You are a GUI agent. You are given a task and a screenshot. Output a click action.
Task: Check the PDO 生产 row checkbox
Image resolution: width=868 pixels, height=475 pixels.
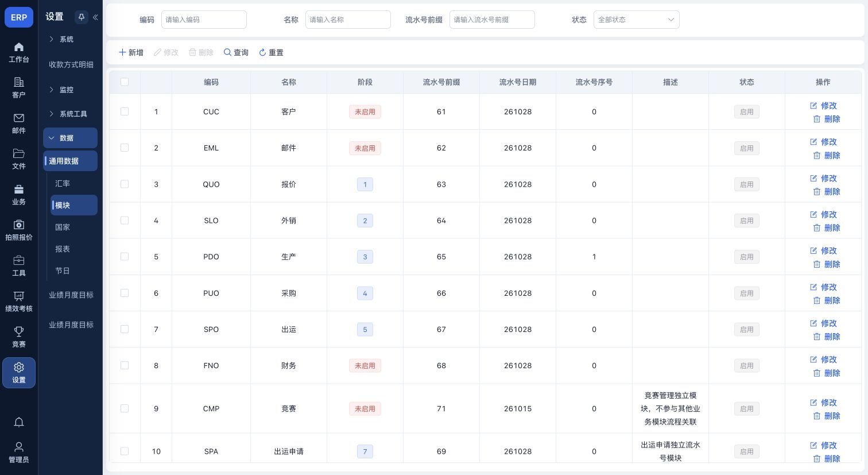(125, 257)
